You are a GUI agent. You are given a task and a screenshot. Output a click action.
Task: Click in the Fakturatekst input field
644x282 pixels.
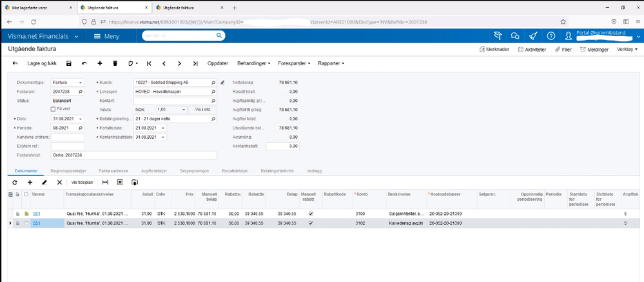[133, 155]
